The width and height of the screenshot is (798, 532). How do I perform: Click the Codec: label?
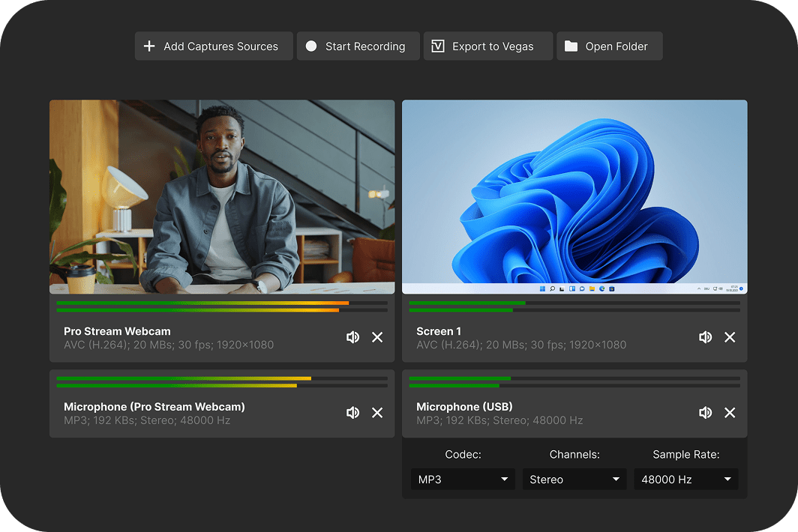pos(463,455)
